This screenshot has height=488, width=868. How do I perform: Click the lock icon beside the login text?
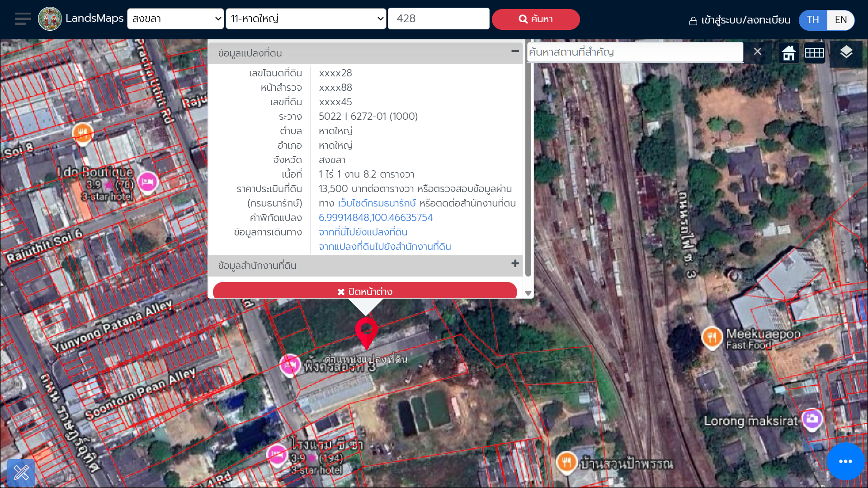(x=693, y=20)
